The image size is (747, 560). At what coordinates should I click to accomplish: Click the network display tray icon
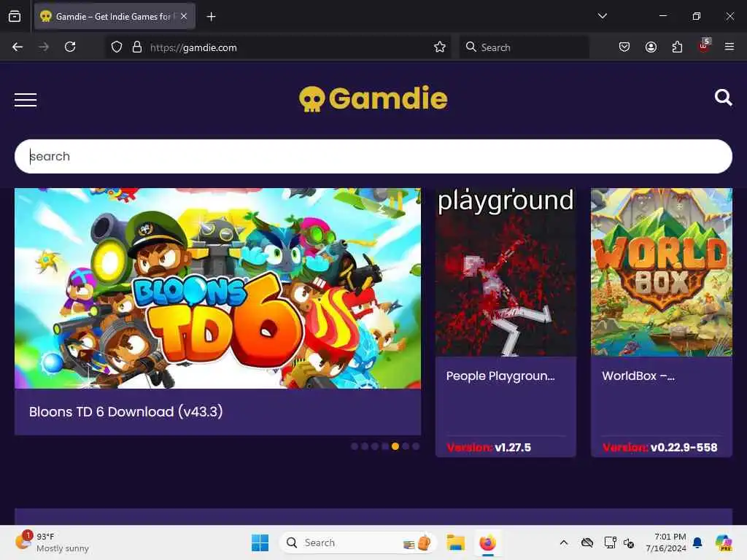coord(611,542)
